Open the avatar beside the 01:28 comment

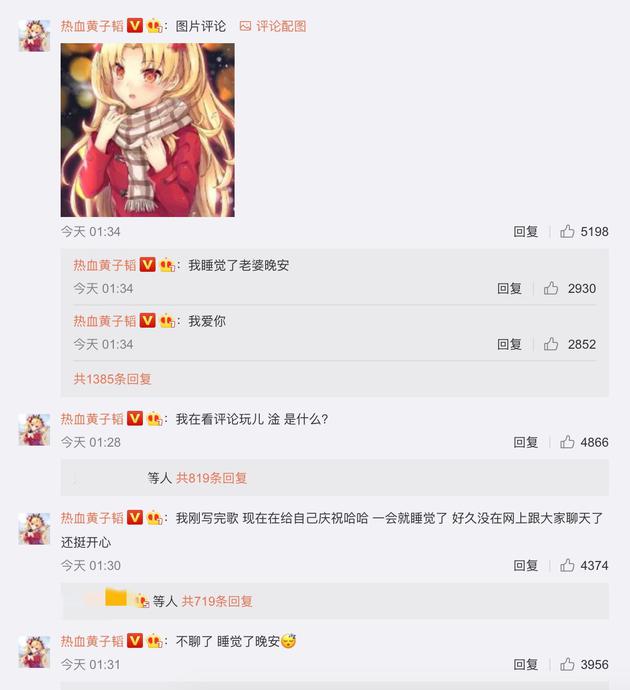click(x=34, y=429)
